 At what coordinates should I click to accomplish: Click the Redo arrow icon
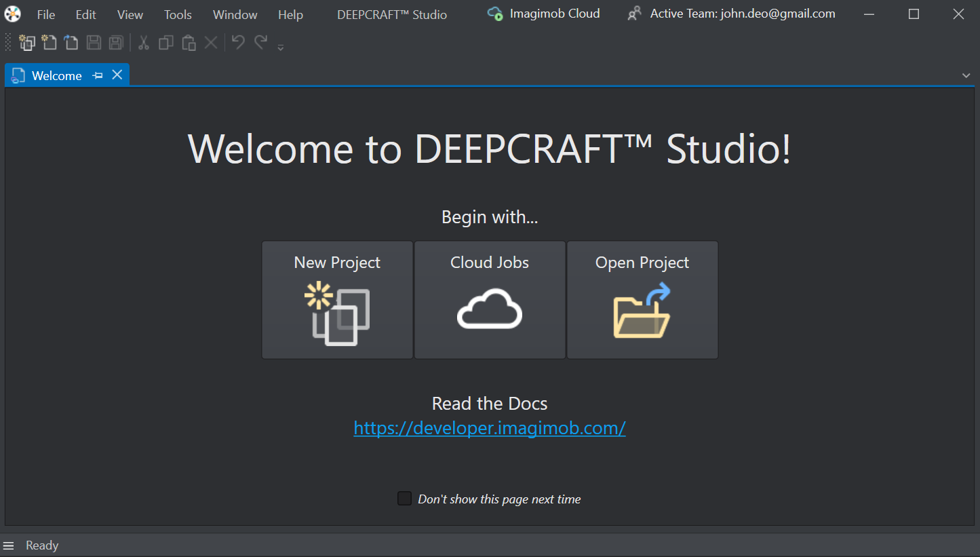260,42
